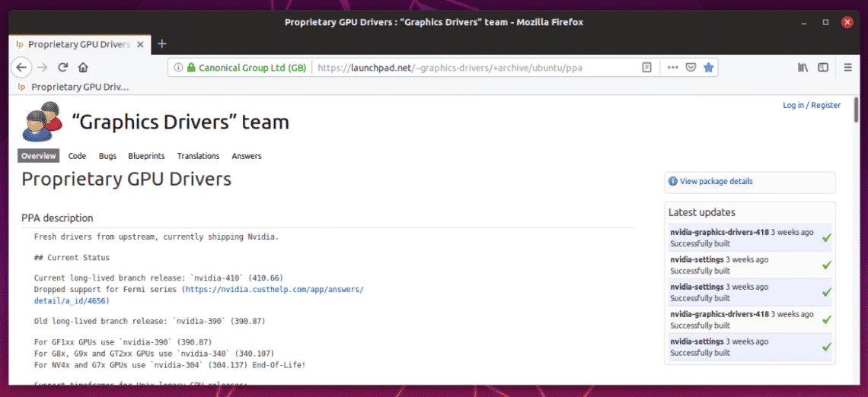The image size is (868, 397).
Task: Click the "Graphics Drivers" team heading
Action: pos(180,122)
